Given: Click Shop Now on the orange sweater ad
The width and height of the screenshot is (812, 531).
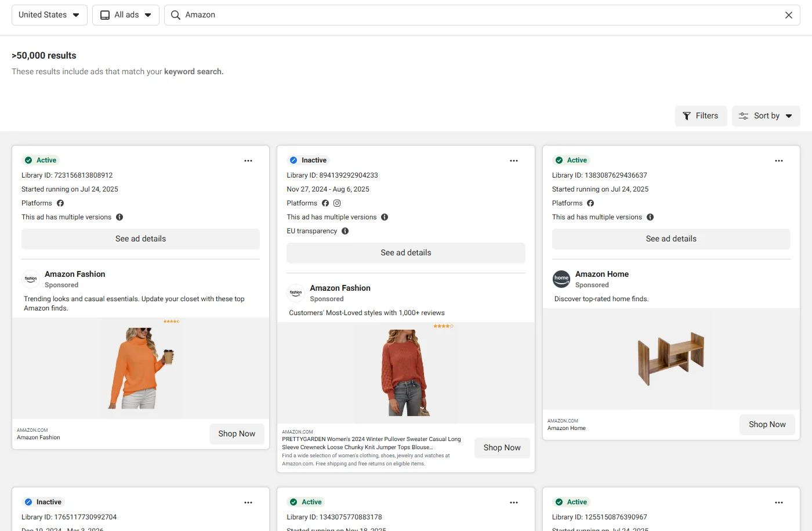Looking at the screenshot, I should point(237,434).
